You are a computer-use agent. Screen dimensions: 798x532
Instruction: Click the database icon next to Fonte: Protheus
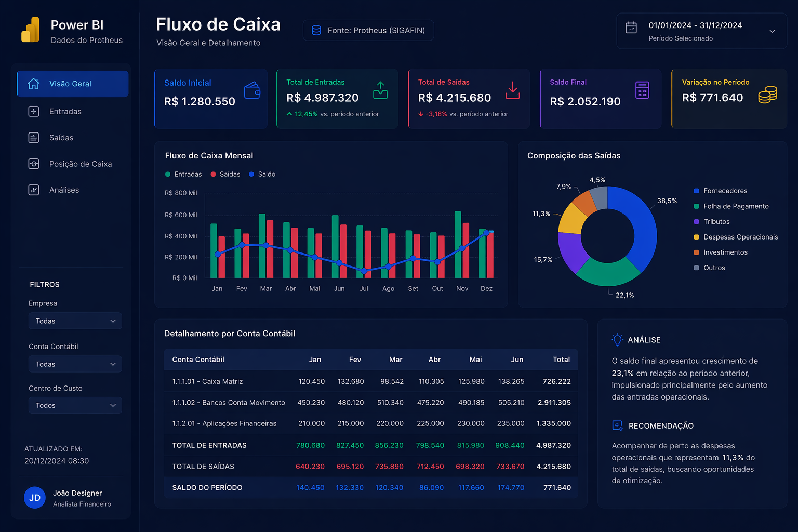pos(316,31)
